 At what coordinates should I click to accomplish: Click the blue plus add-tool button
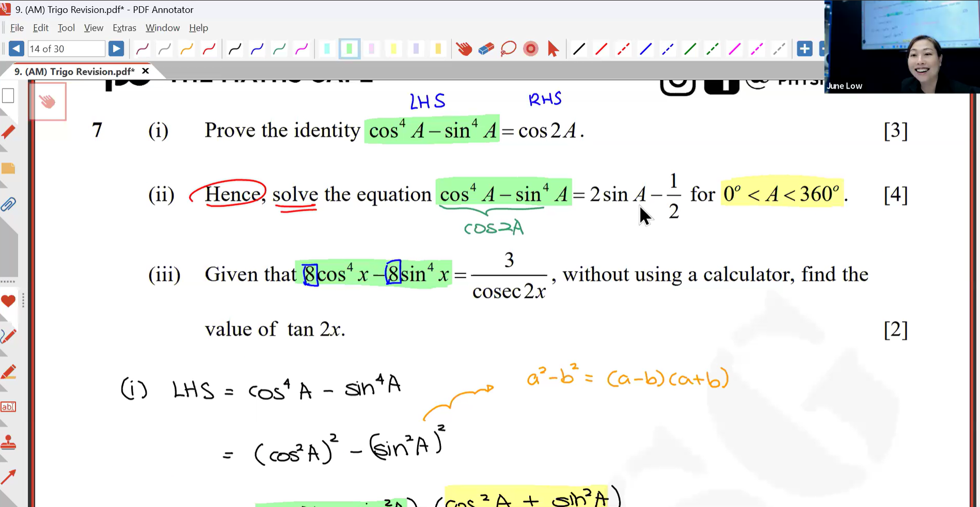click(x=804, y=49)
